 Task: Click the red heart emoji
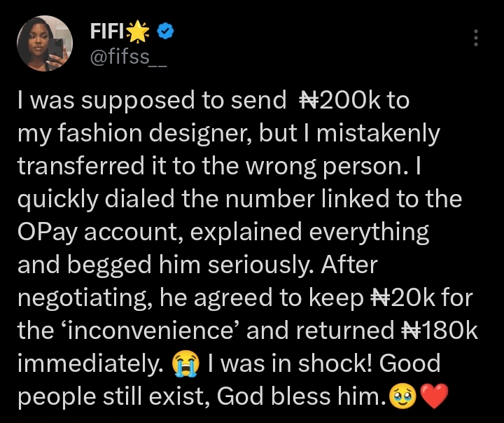[434, 396]
